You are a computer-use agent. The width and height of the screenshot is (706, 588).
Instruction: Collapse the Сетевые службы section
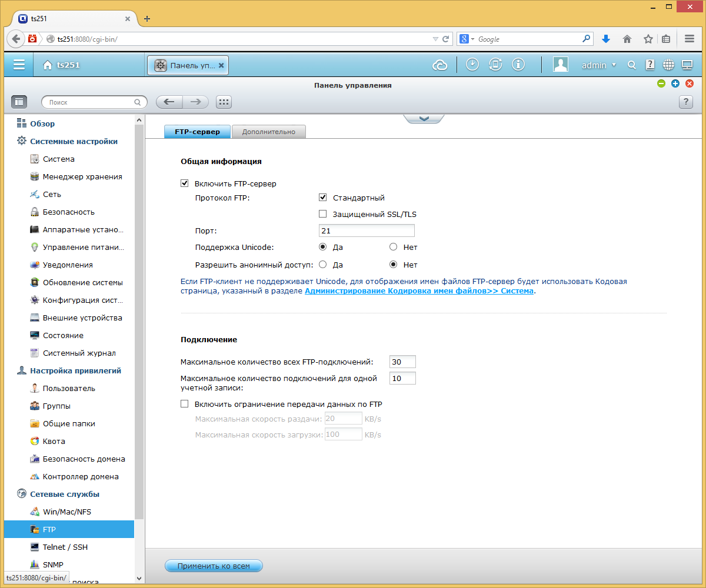pyautogui.click(x=58, y=494)
